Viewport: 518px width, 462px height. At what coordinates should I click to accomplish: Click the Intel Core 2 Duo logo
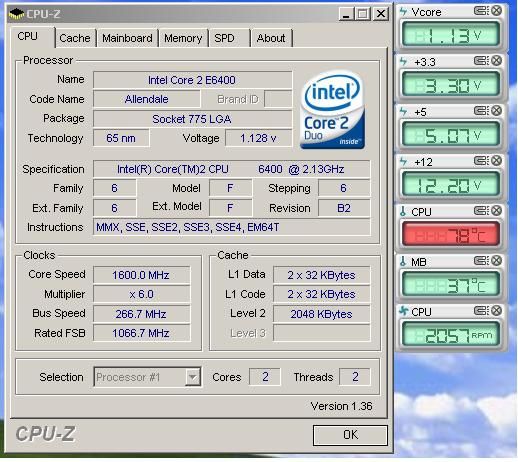[332, 110]
